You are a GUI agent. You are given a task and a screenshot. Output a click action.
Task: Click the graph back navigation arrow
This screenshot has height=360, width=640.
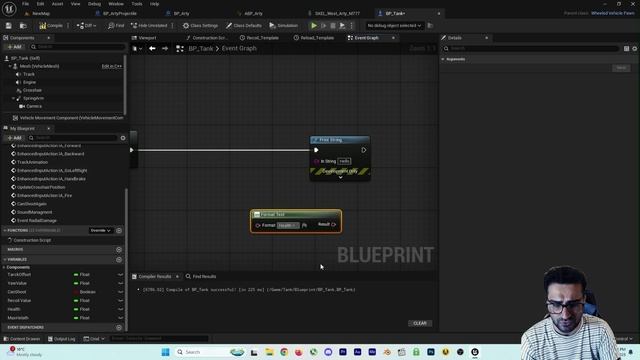tap(152, 49)
